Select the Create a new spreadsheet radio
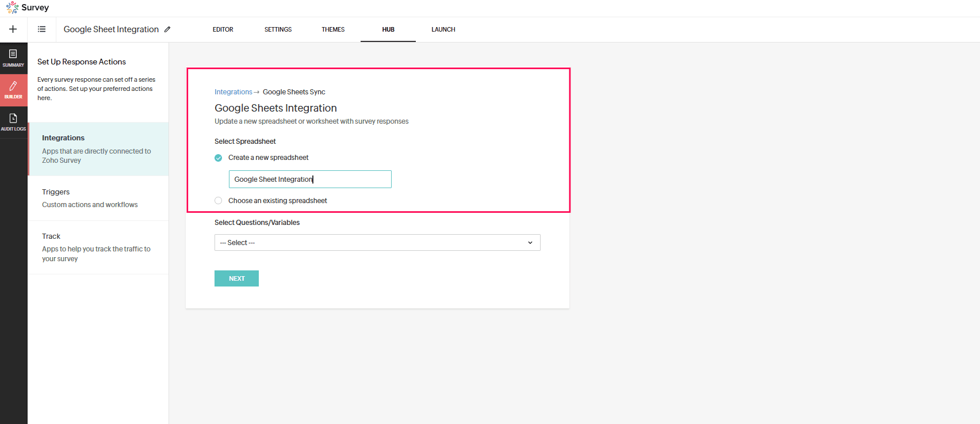Viewport: 980px width, 424px height. (219, 158)
